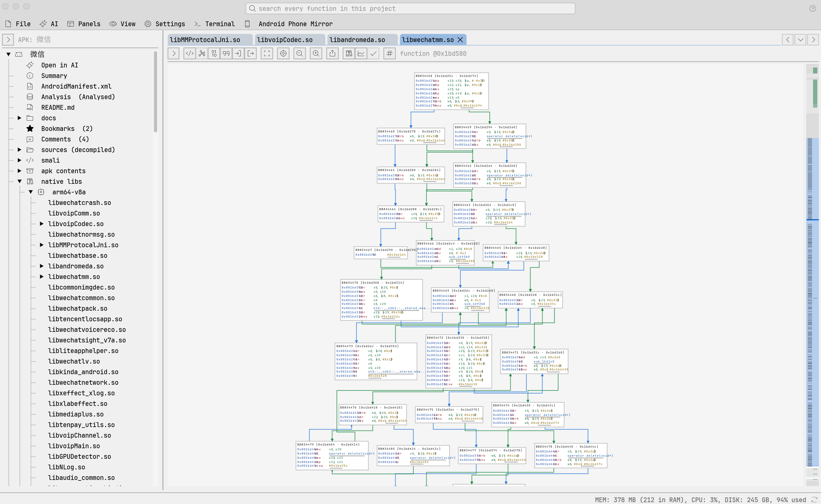Screen dimensions: 821x504
Task: Show the binary hex view icon
Action: (x=214, y=54)
